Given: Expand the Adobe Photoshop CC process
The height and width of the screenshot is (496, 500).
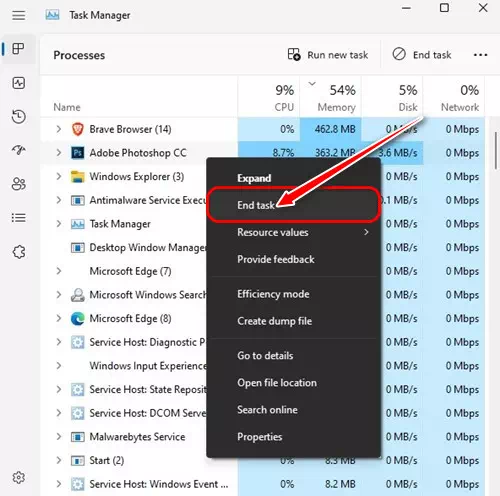Looking at the screenshot, I should [59, 153].
